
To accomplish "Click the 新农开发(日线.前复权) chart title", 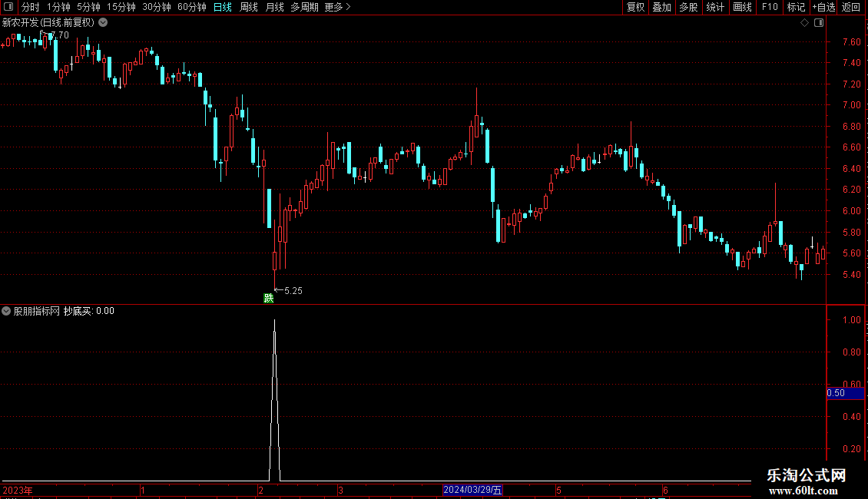I will tap(48, 23).
